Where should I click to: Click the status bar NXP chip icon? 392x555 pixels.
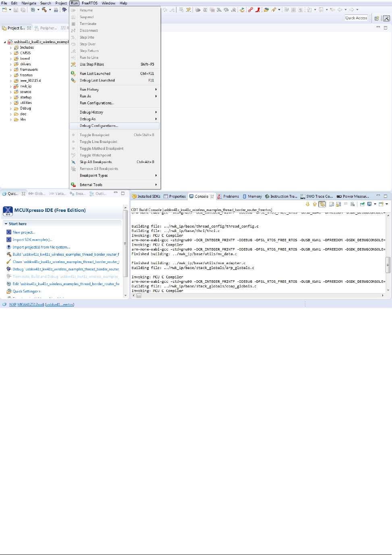4,304
